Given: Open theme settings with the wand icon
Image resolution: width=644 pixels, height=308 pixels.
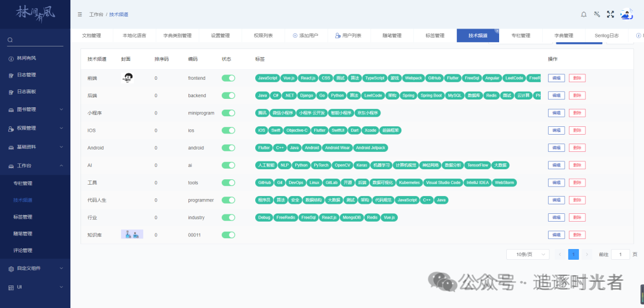Looking at the screenshot, I should pyautogui.click(x=597, y=14).
